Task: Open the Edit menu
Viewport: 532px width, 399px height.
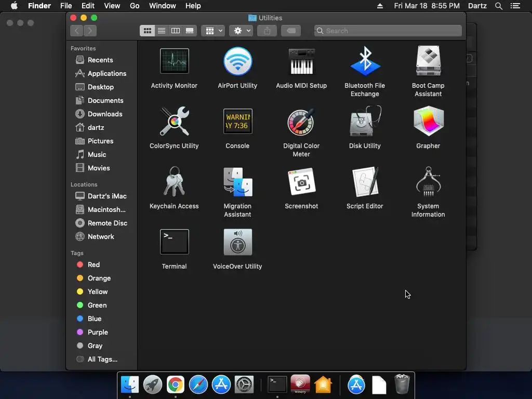Action: click(x=88, y=6)
